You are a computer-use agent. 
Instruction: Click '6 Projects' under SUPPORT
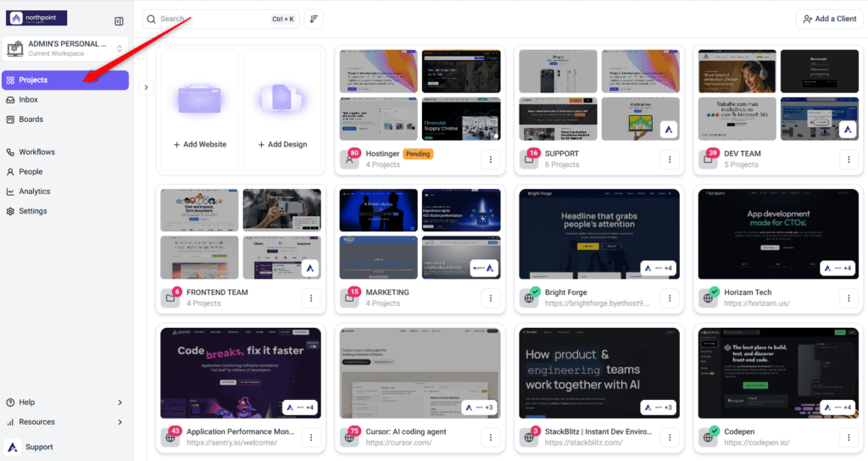point(562,165)
